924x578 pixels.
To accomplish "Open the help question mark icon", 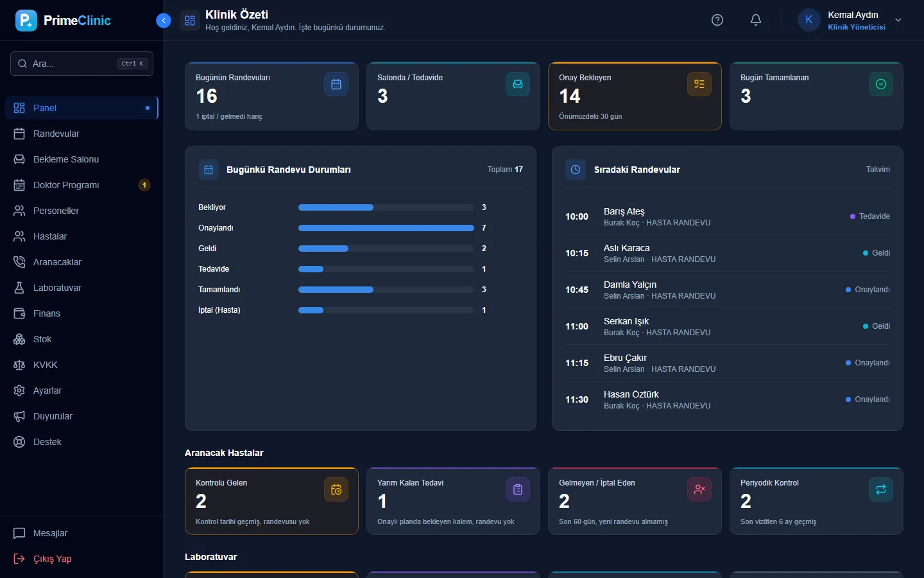I will coord(717,20).
